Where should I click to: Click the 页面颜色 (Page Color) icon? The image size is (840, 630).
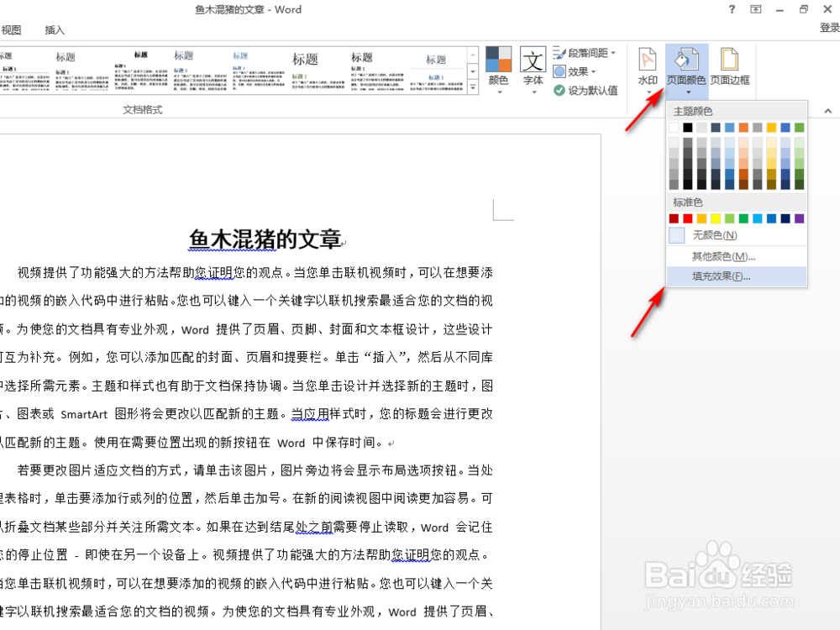pyautogui.click(x=686, y=60)
